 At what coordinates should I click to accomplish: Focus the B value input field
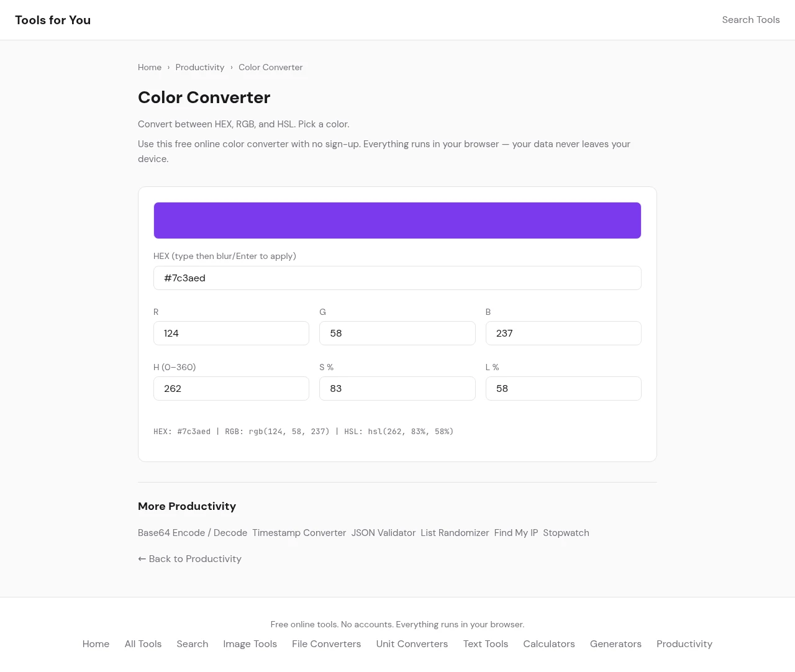pyautogui.click(x=563, y=334)
